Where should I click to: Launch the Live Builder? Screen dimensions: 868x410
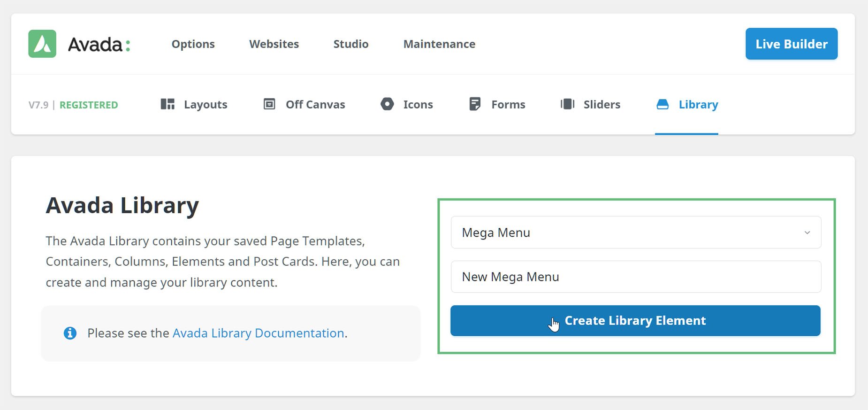tap(792, 44)
